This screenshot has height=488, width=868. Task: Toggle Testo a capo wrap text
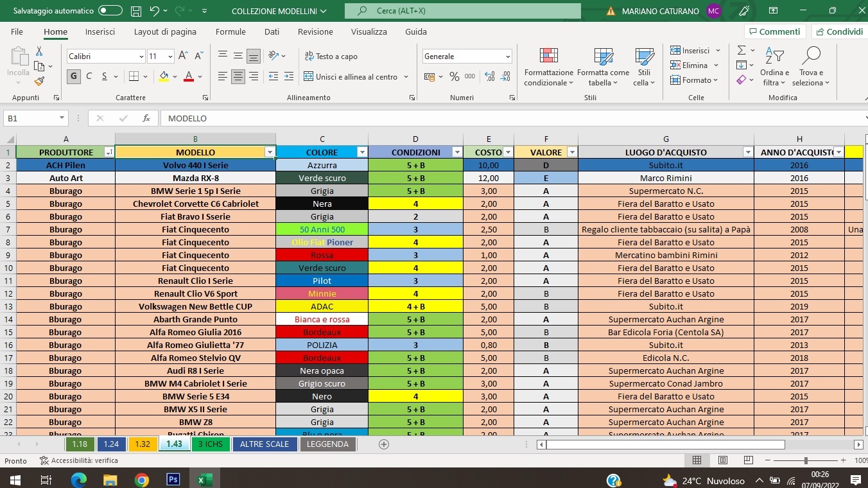pos(331,56)
